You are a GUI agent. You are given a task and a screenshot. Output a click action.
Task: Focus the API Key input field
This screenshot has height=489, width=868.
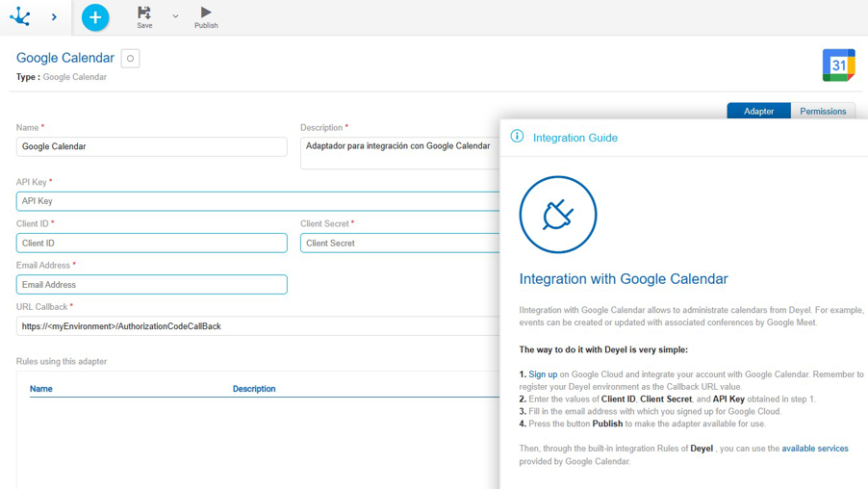tap(258, 201)
